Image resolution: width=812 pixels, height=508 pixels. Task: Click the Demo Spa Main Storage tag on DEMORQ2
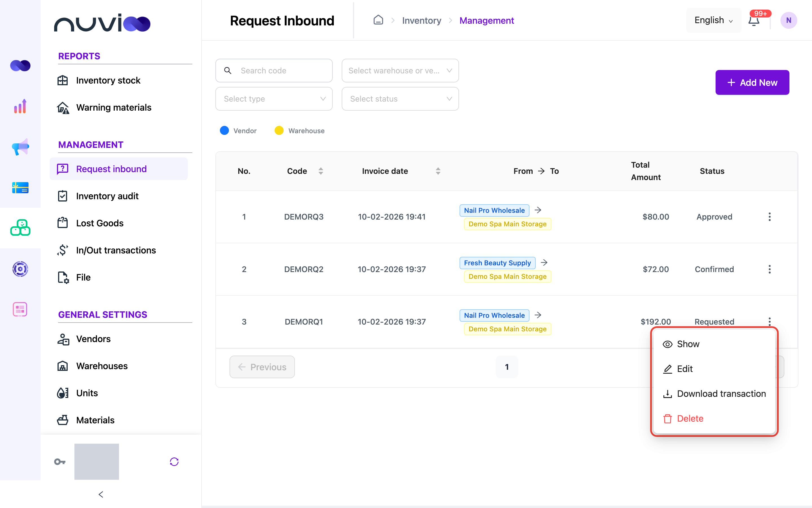pyautogui.click(x=507, y=277)
